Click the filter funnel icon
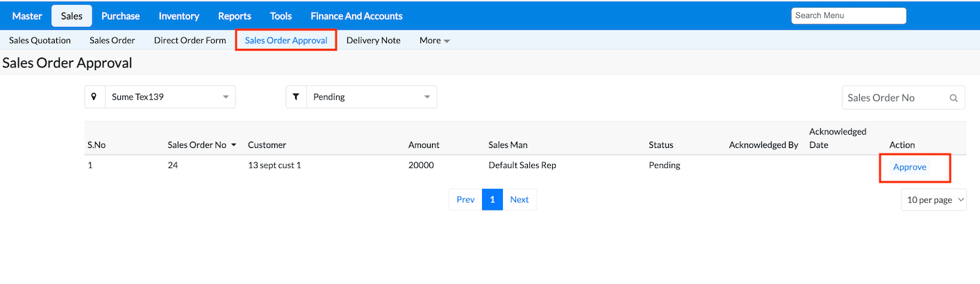Viewport: 980px width, 284px height. pyautogui.click(x=296, y=97)
